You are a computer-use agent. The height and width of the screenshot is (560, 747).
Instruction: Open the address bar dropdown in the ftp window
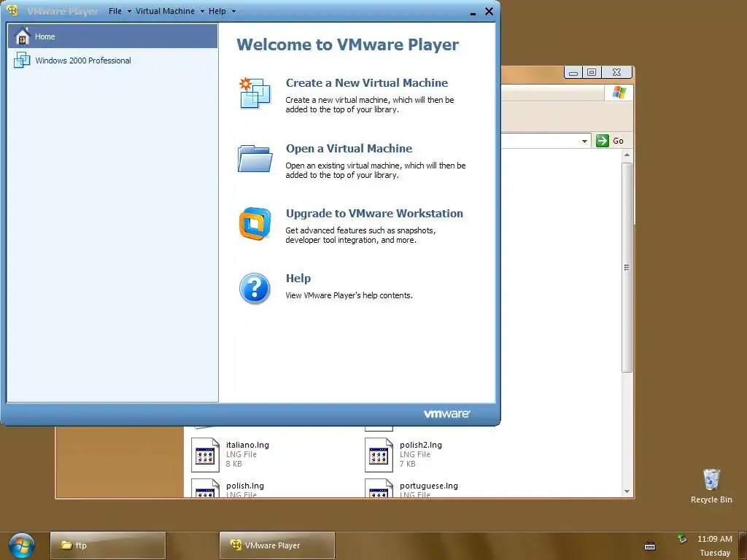(584, 141)
